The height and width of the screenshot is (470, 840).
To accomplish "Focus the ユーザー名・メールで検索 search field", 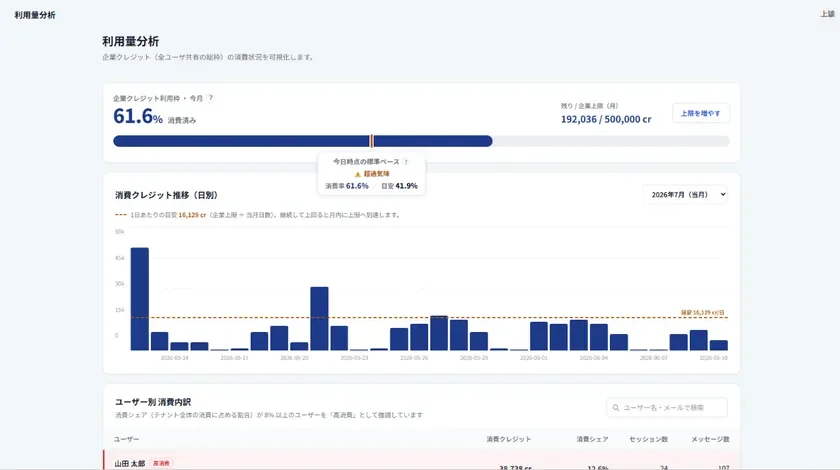I will 667,408.
